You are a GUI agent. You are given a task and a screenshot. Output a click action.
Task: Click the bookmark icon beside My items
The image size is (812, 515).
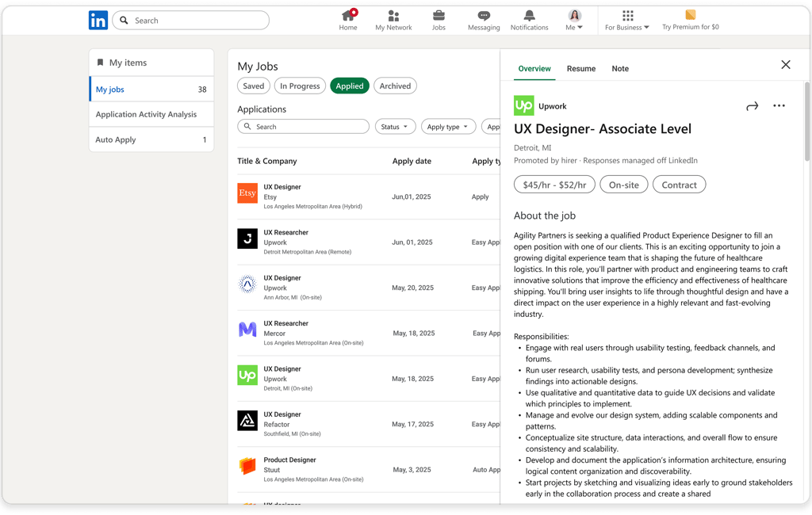point(101,63)
